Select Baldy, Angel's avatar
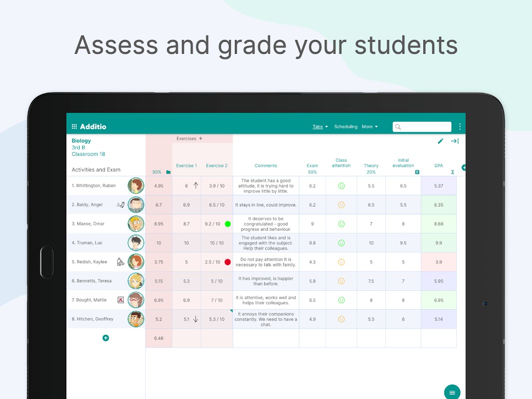The width and height of the screenshot is (532, 399). 136,204
